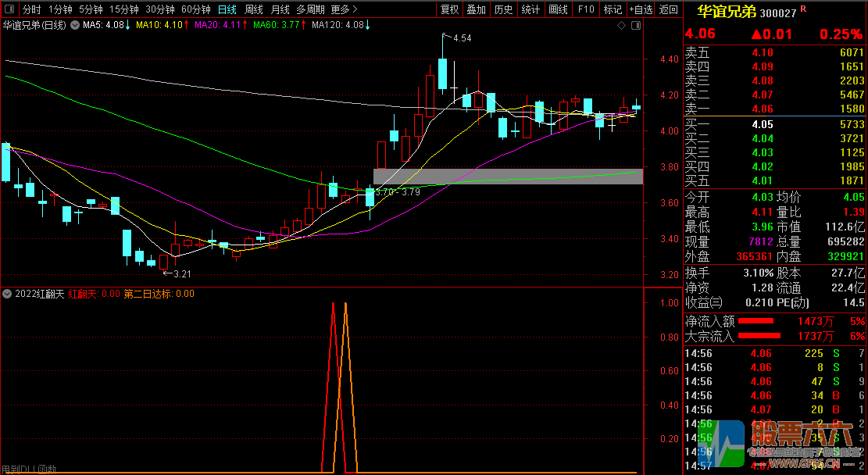Add stock via +自选 button

(x=641, y=9)
